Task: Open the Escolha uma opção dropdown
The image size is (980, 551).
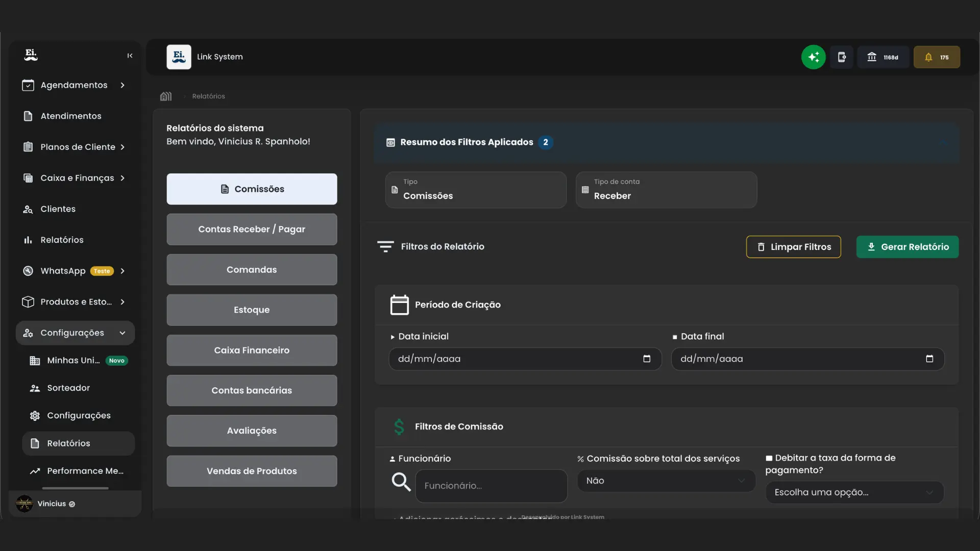Action: coord(854,492)
